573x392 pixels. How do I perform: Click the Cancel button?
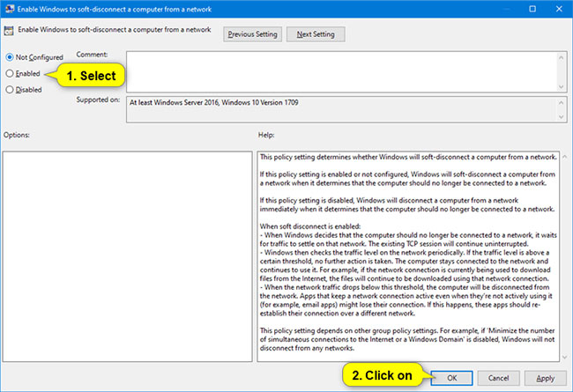498,378
